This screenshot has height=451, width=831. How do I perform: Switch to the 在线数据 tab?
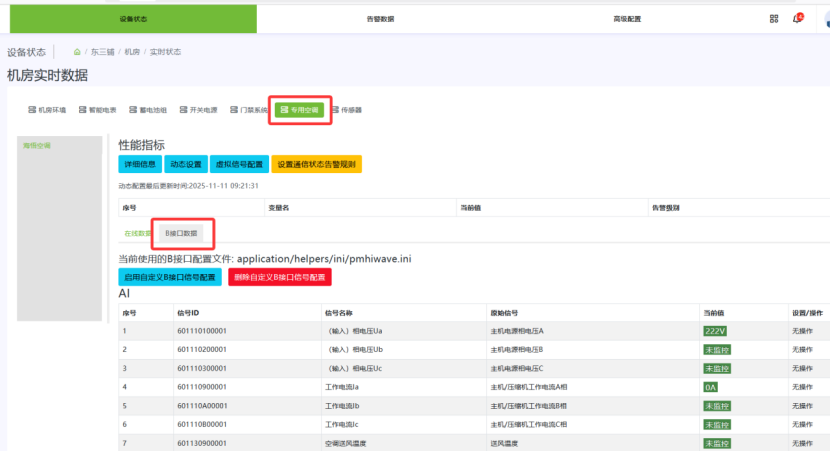pyautogui.click(x=138, y=233)
